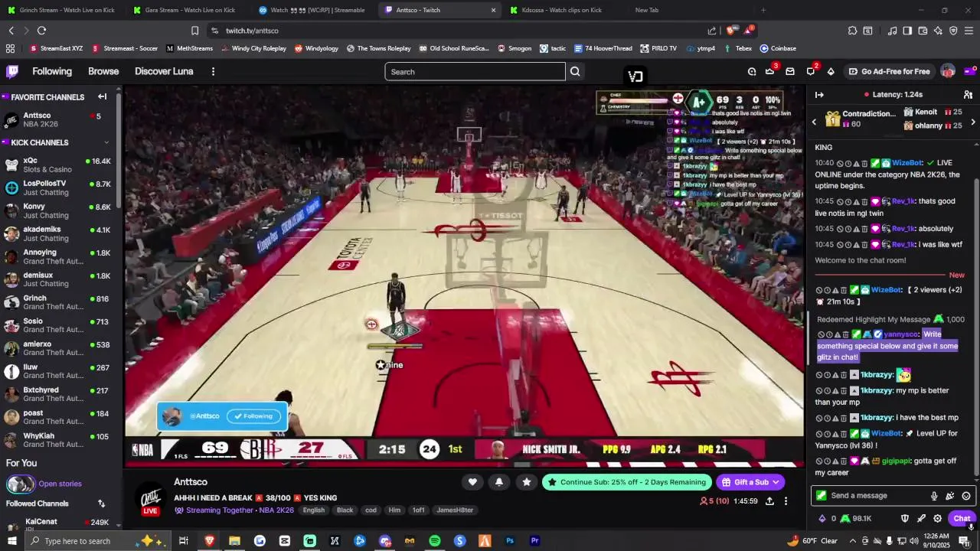Image resolution: width=980 pixels, height=551 pixels.
Task: Open the Twitch search magnifier button
Action: pyautogui.click(x=575, y=71)
